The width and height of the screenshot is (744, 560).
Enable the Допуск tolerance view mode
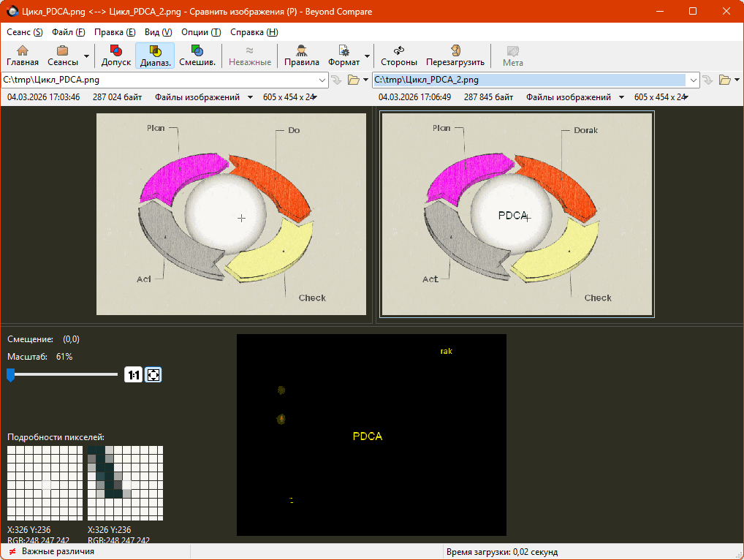pyautogui.click(x=115, y=56)
